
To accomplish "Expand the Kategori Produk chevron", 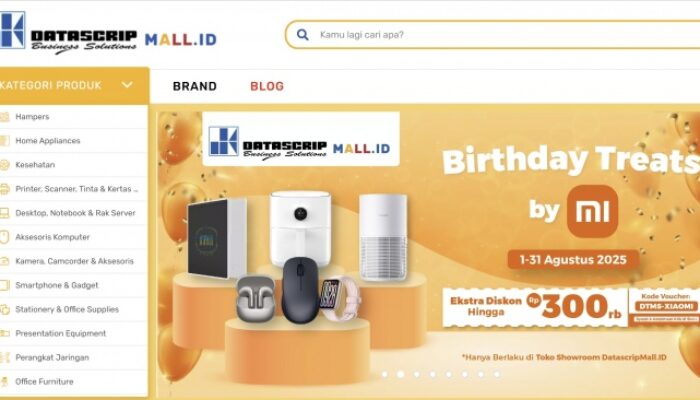I will click(127, 85).
